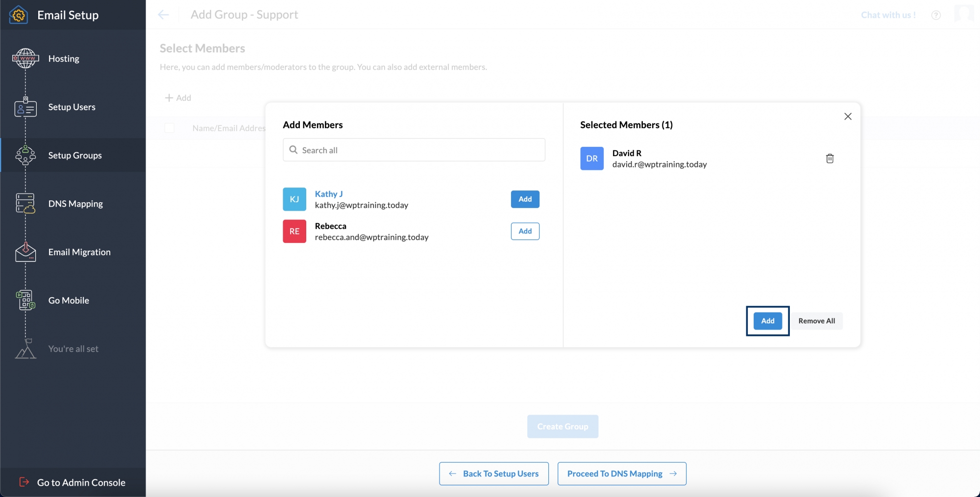The width and height of the screenshot is (980, 497).
Task: Add Rebecca to the selected members
Action: [x=525, y=231]
